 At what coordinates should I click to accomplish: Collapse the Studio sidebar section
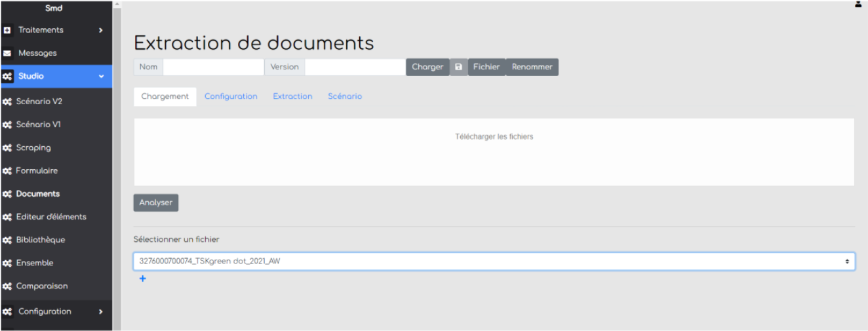[101, 77]
